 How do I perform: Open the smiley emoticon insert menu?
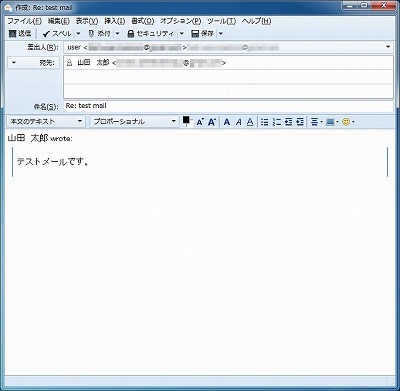coord(348,122)
